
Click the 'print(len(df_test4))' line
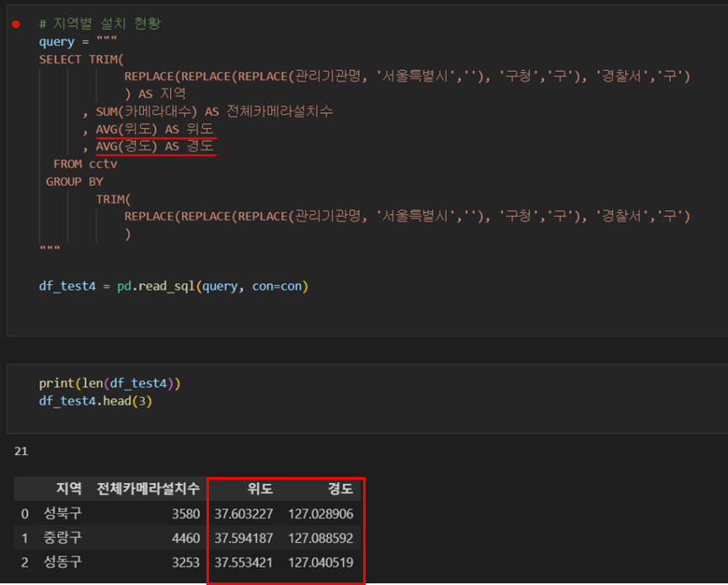110,384
